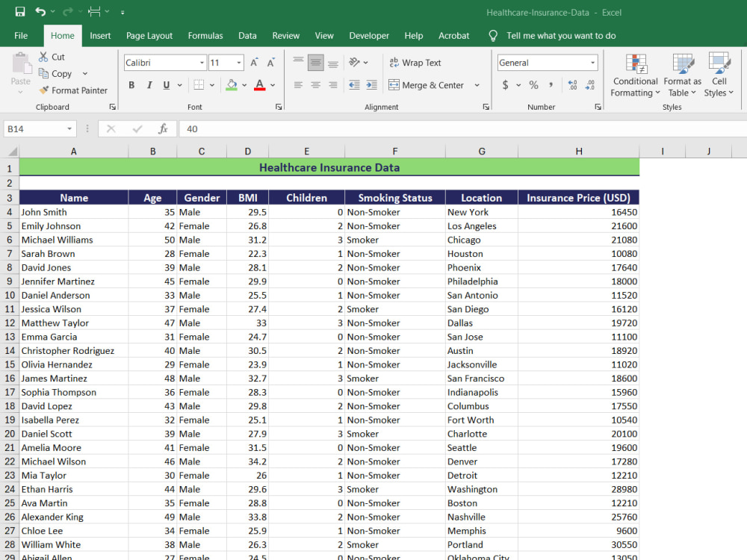Click the Copy icon
The image size is (747, 560).
(x=43, y=73)
